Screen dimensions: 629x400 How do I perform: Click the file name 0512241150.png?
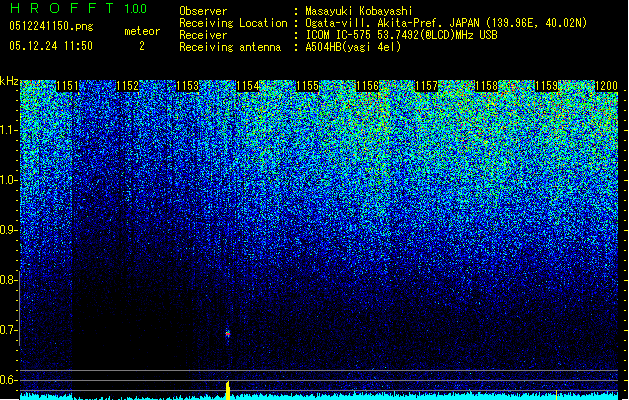(x=51, y=26)
